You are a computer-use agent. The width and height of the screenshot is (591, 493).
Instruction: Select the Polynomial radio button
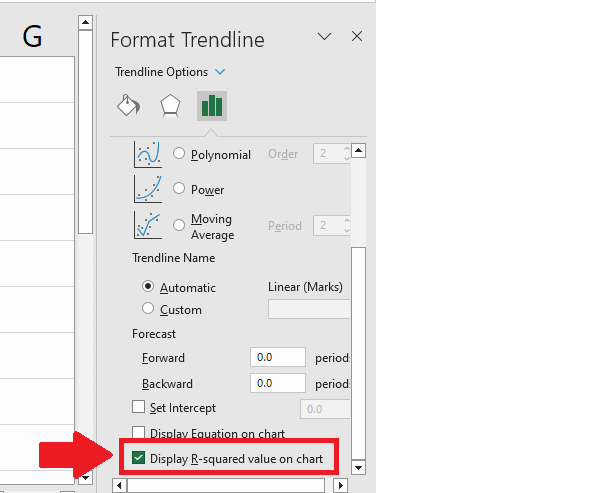pyautogui.click(x=179, y=153)
